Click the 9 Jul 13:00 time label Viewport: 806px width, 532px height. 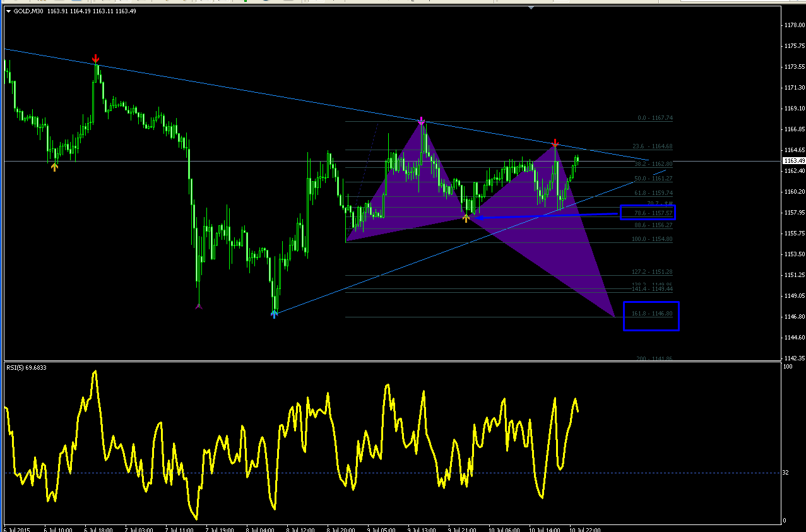[x=422, y=529]
